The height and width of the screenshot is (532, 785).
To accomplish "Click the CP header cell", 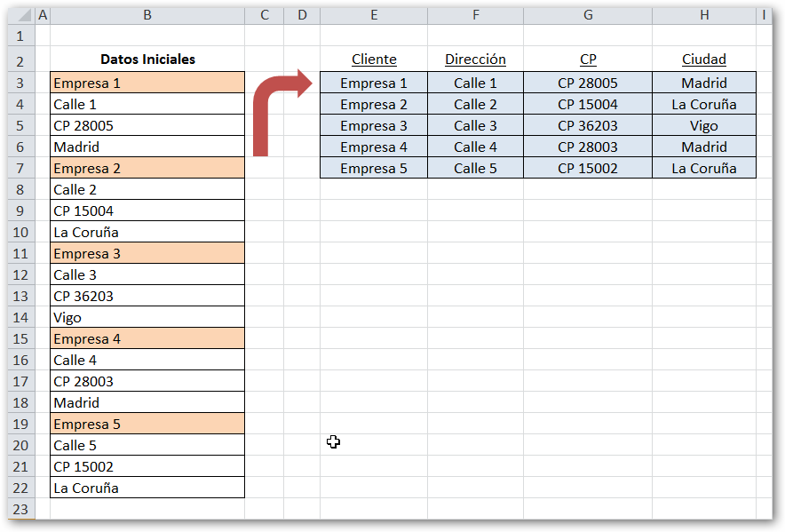I will click(x=588, y=59).
